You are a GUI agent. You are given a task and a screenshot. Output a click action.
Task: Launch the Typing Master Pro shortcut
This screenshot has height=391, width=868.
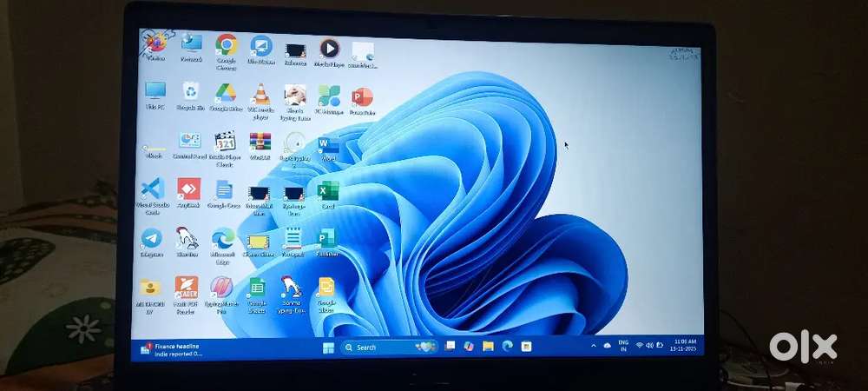(x=221, y=295)
